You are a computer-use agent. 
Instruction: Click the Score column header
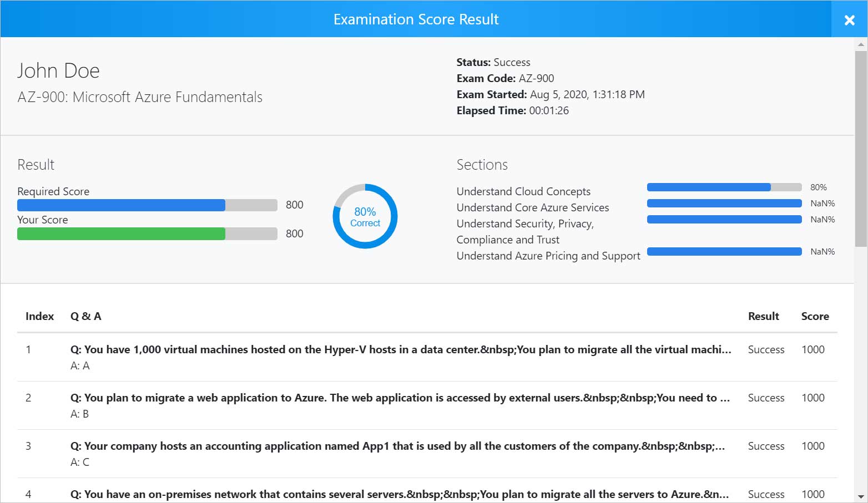815,316
